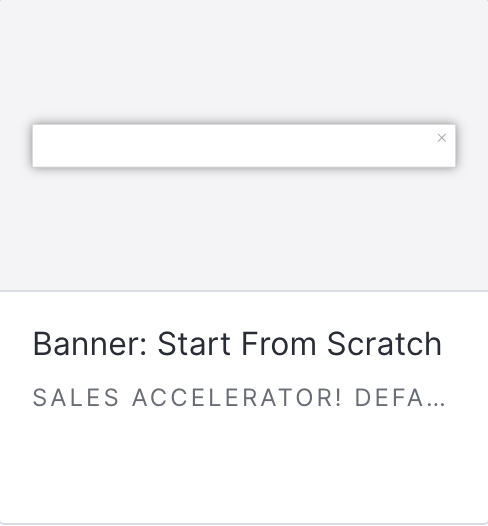Click the gray area left of the banner
The image size is (488, 526).
click(16, 146)
